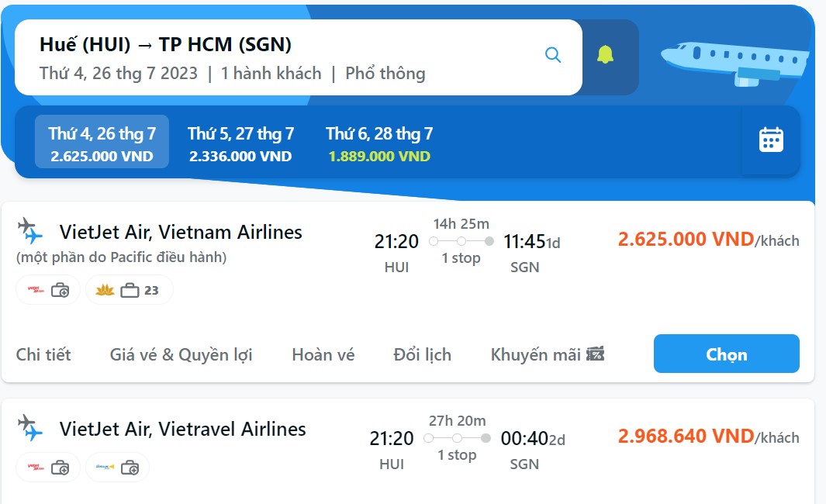Viewport: 826px width, 504px height.
Task: Select Thứ 5, 27 thg 7 date tab
Action: 240,142
